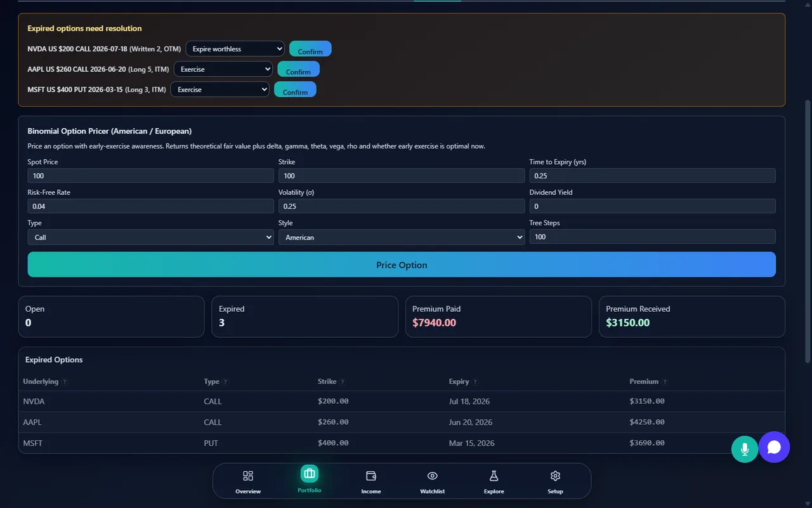Show help tooltip beside Type column
This screenshot has width=812, height=508.
pyautogui.click(x=225, y=382)
